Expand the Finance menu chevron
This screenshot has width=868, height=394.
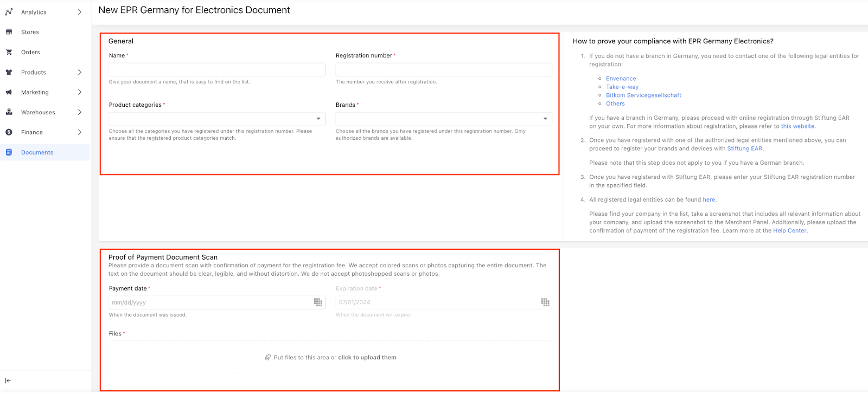pyautogui.click(x=80, y=132)
